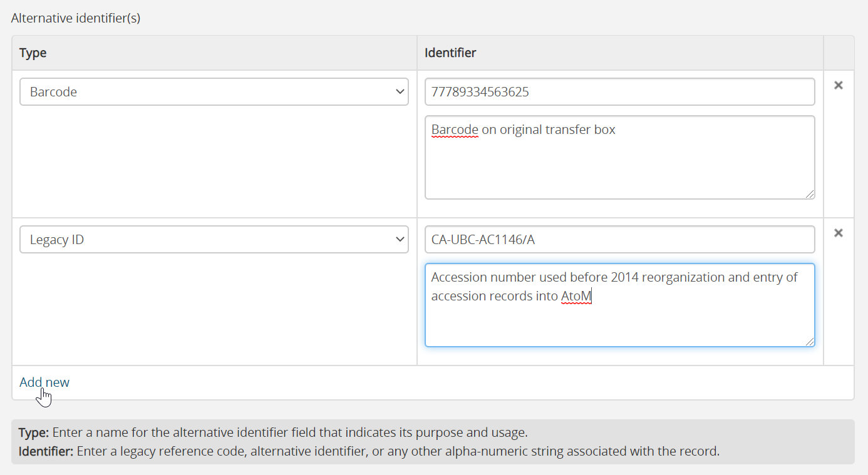Click the underlined word 'AtoM' in note
The width and height of the screenshot is (868, 475).
coord(576,296)
